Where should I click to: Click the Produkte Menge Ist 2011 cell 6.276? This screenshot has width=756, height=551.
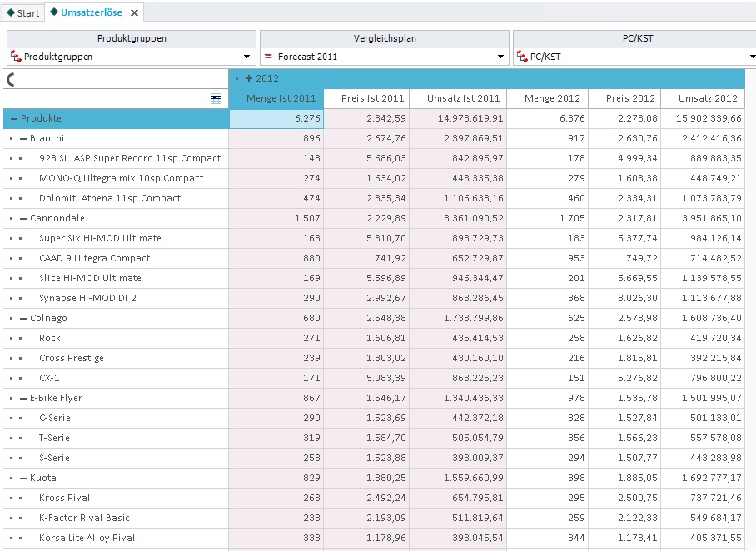(x=276, y=118)
